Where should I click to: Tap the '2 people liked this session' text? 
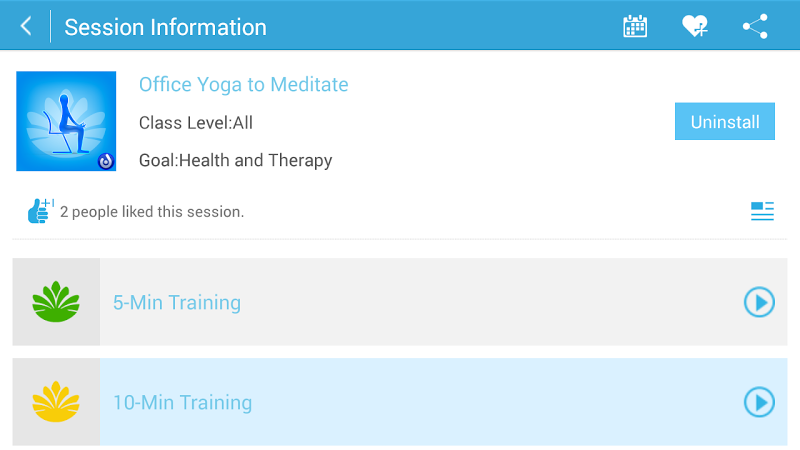click(152, 212)
